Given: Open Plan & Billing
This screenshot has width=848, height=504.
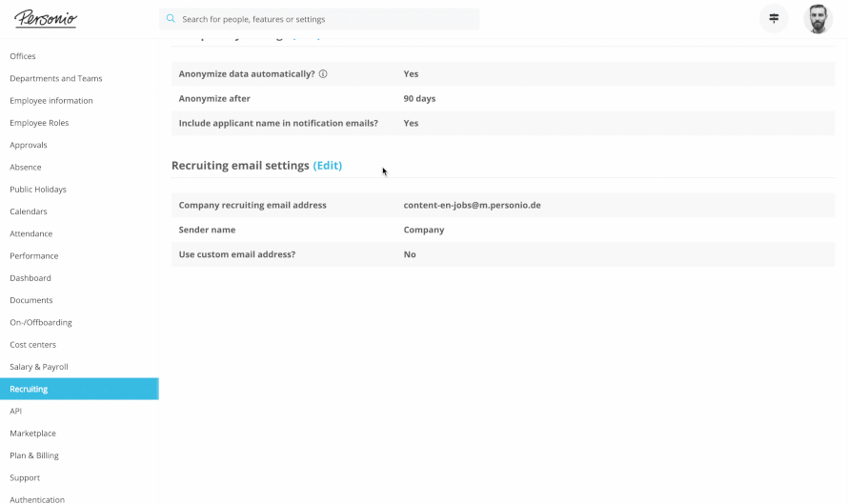Looking at the screenshot, I should coord(34,455).
